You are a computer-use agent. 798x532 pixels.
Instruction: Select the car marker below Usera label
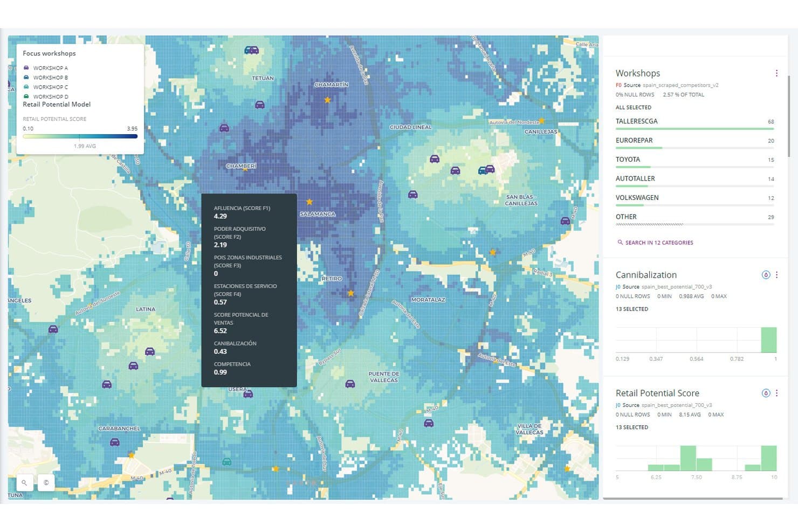coord(248,394)
